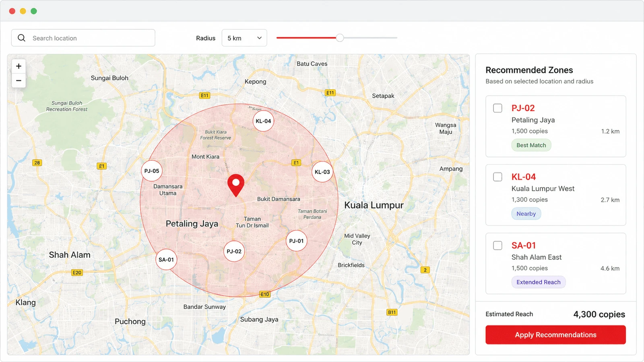
Task: Click the Nearby tag
Action: [526, 214]
